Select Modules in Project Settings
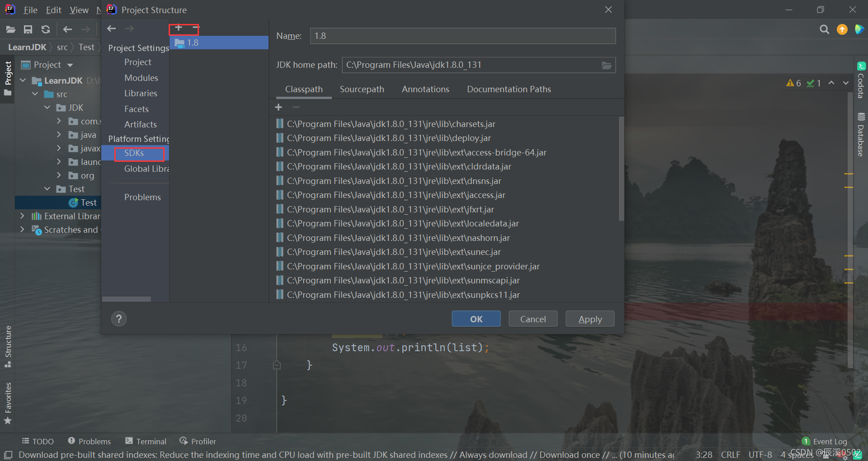The width and height of the screenshot is (868, 461). [141, 78]
